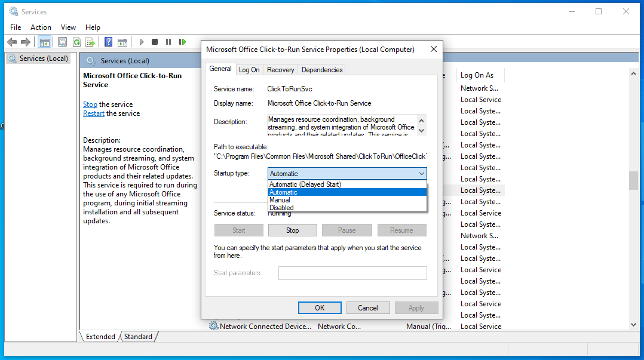Click the Stop Service square icon

click(155, 42)
